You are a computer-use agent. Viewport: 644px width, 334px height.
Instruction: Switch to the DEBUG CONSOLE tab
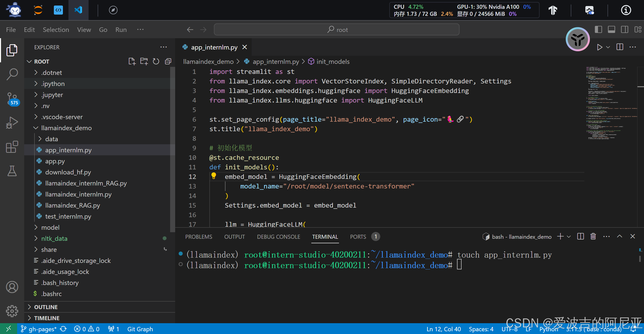click(278, 237)
